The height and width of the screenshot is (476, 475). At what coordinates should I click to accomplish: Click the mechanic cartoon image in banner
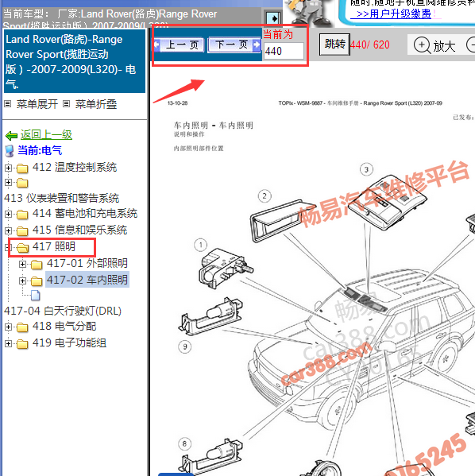(x=309, y=13)
